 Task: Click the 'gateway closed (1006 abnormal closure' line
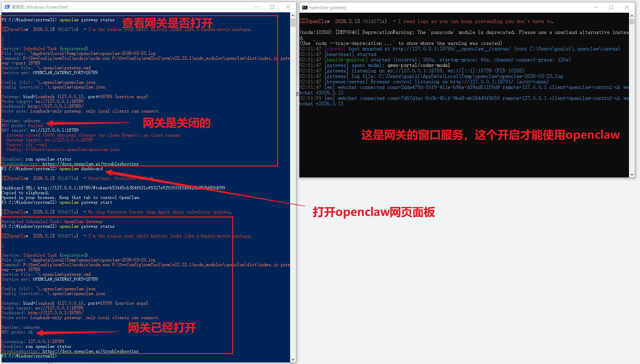pos(93,135)
